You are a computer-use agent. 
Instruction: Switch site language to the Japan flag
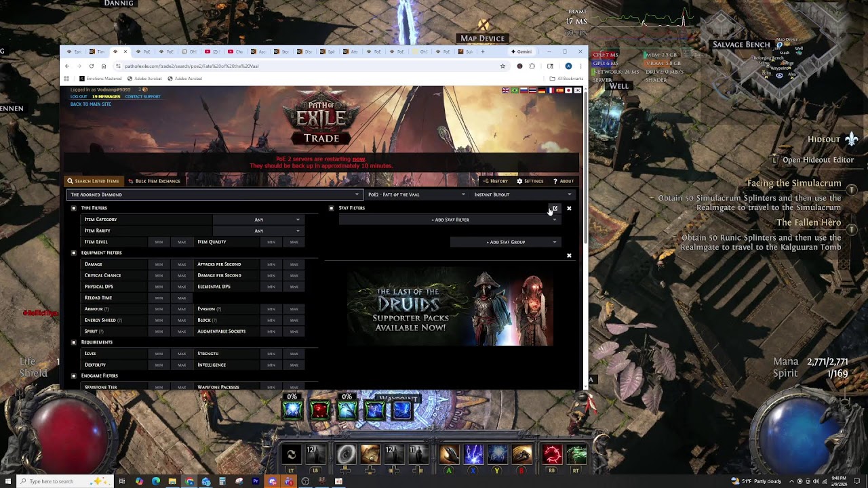coord(568,91)
